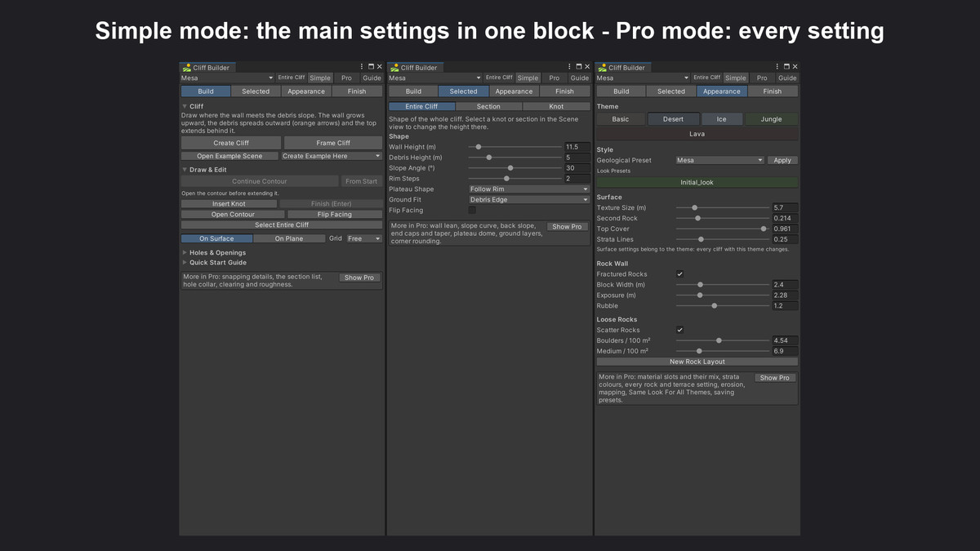Pick the Jungle theme

pyautogui.click(x=771, y=119)
